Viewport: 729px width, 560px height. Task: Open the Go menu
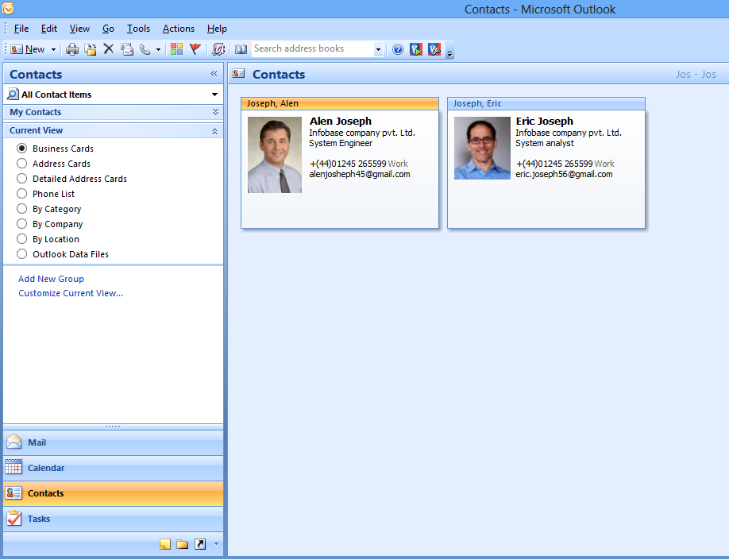108,29
